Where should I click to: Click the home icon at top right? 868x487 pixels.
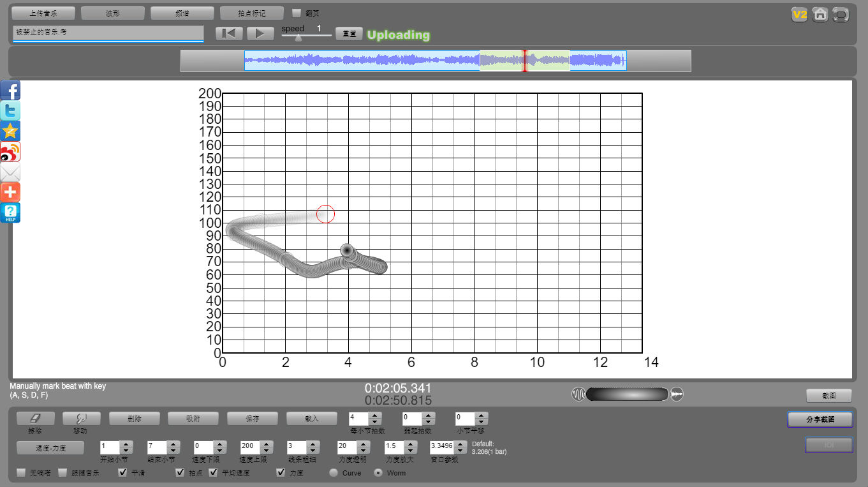[x=820, y=14]
